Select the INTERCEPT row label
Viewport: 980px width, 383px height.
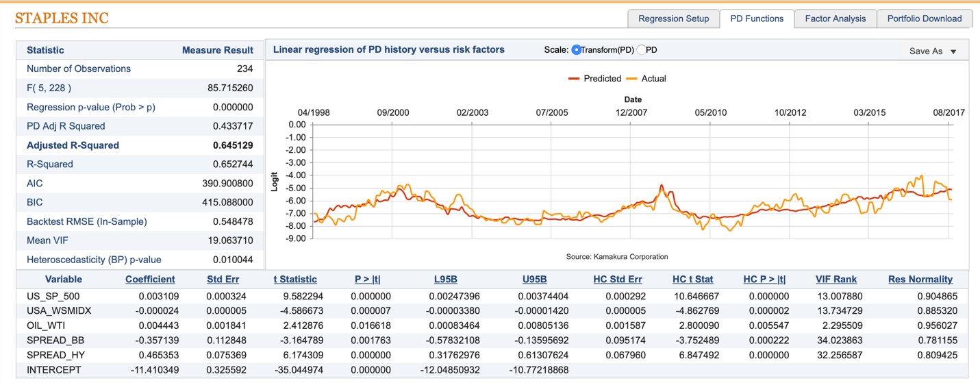pyautogui.click(x=53, y=370)
